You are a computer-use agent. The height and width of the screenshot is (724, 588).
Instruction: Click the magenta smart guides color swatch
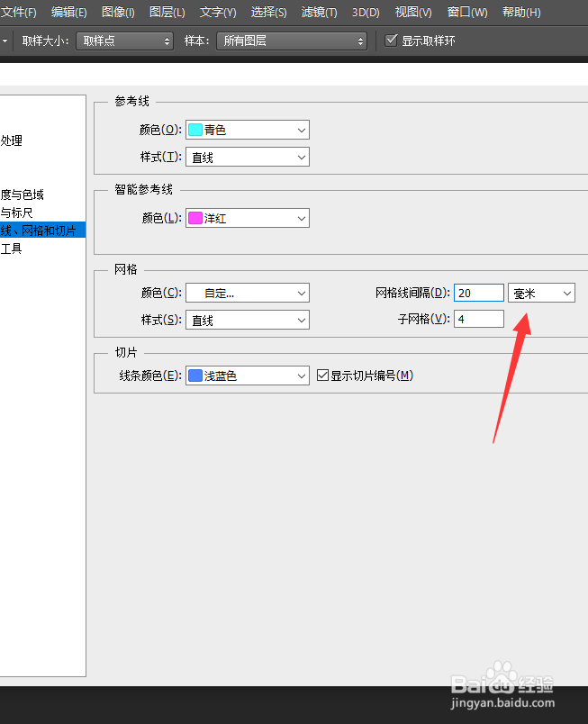(195, 218)
